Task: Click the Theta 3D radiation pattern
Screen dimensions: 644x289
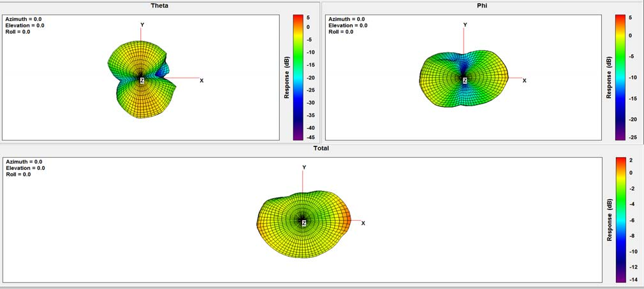Action: 142,80
